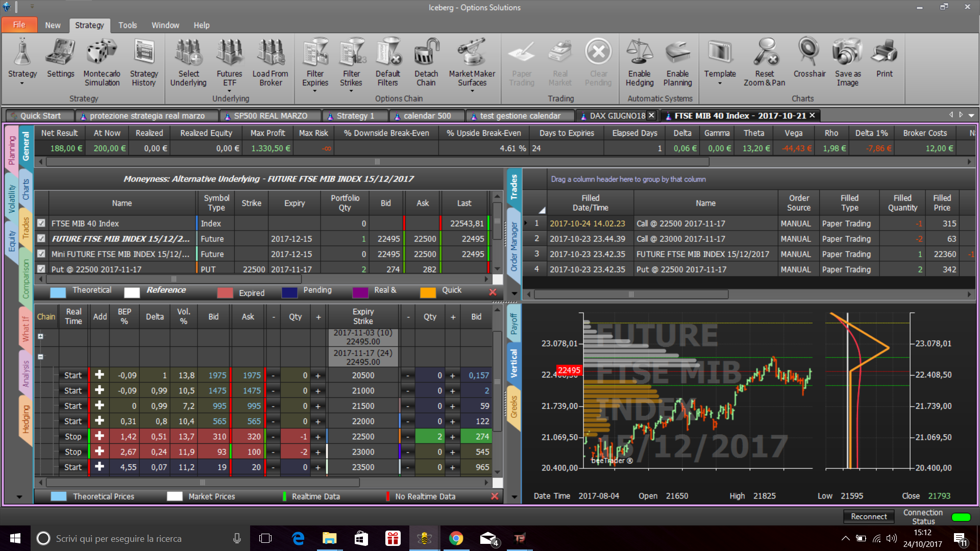Open the Montecarlo Simulation tool

[102, 62]
